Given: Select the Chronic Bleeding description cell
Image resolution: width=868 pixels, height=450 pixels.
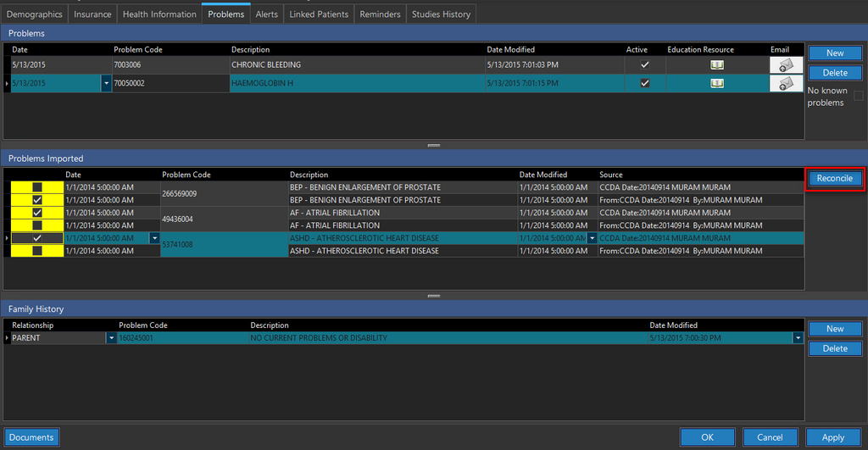Looking at the screenshot, I should point(356,65).
